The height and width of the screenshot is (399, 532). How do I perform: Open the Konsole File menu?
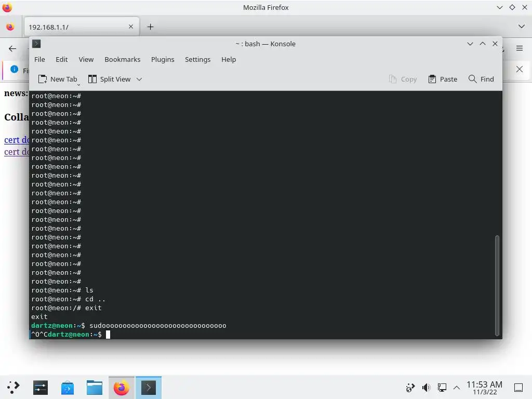39,59
